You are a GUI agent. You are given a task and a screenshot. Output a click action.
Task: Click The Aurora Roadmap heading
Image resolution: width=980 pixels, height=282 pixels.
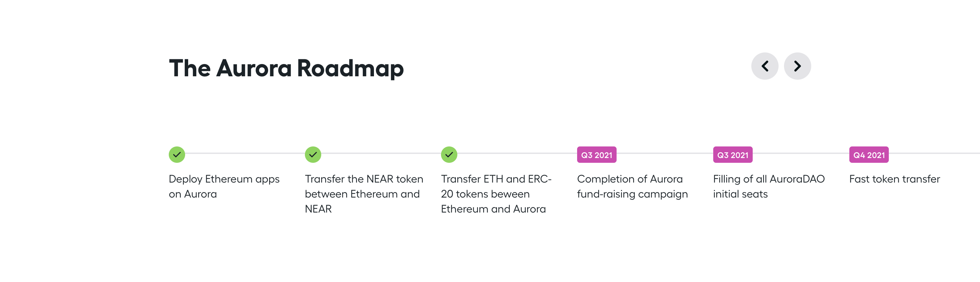pos(286,68)
